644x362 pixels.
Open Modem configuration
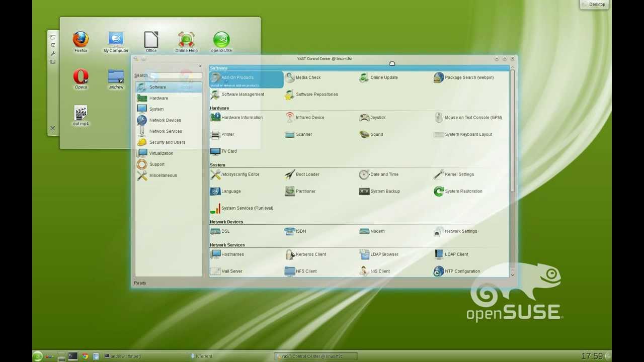tap(372, 231)
